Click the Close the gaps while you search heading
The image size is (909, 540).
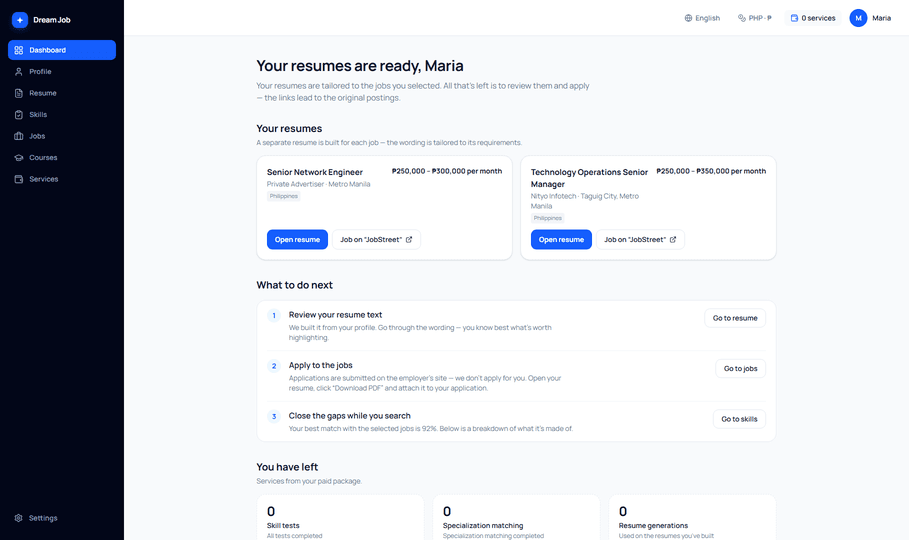[x=350, y=416]
